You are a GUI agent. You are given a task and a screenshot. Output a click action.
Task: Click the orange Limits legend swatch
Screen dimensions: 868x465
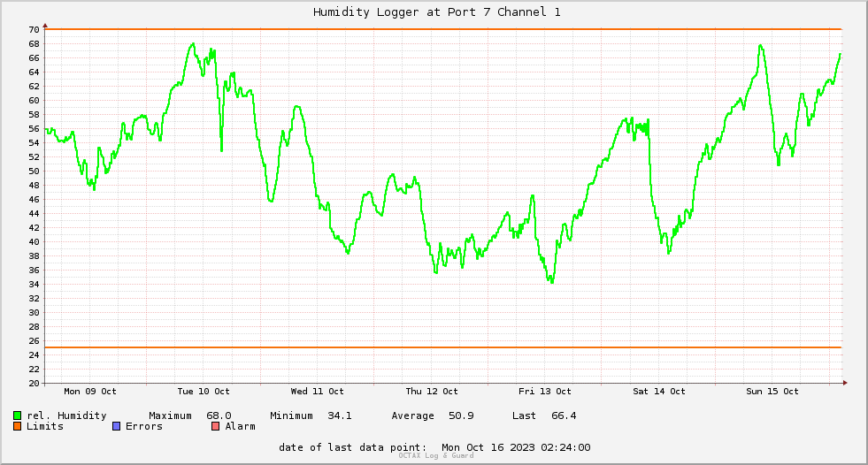tap(17, 426)
